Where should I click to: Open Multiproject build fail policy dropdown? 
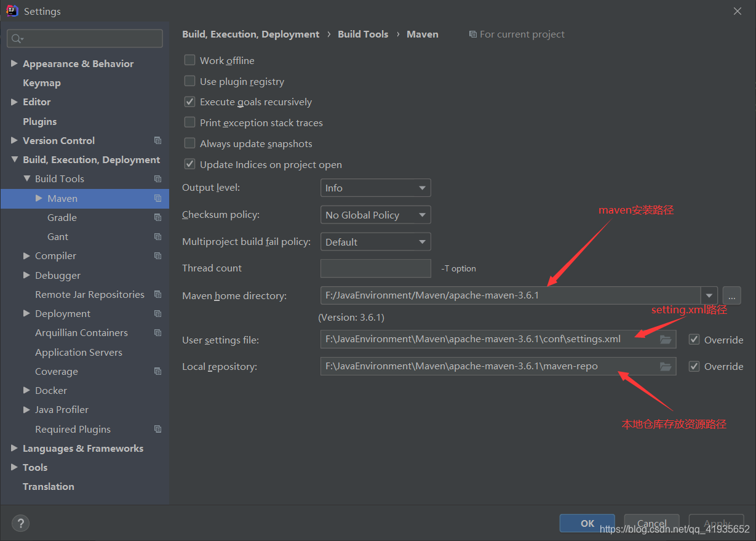(x=375, y=242)
